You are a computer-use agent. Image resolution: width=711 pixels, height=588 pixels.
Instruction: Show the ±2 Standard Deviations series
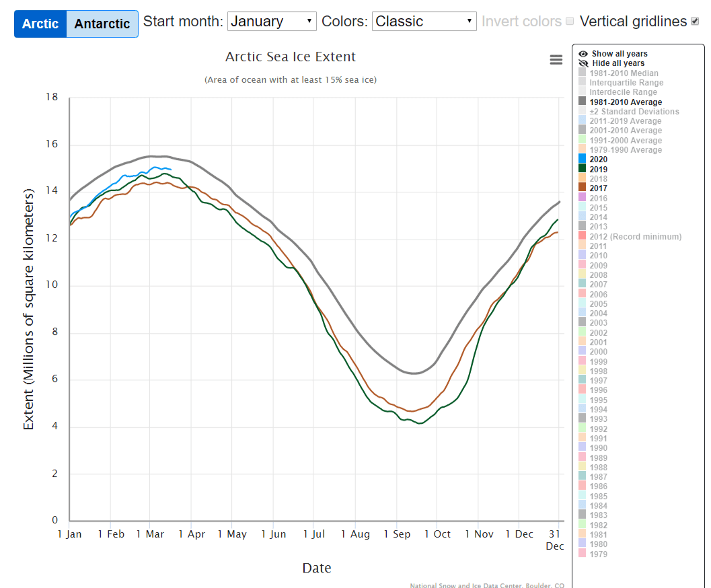tap(634, 112)
